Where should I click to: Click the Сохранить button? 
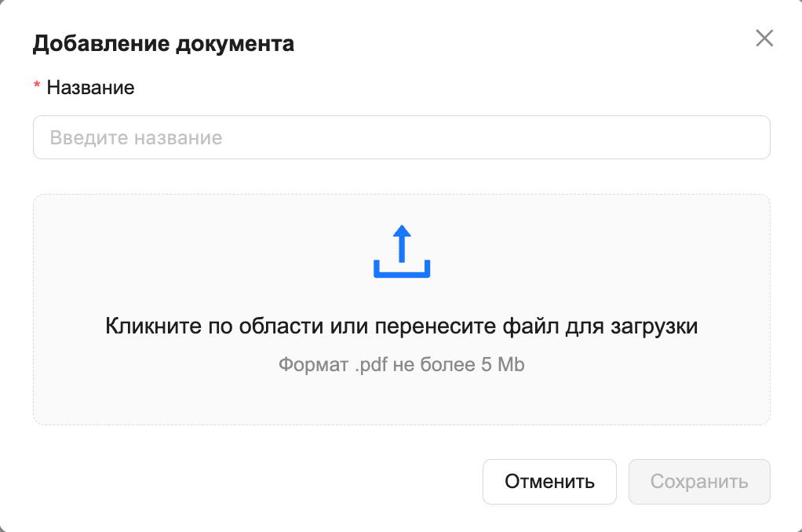pyautogui.click(x=699, y=481)
